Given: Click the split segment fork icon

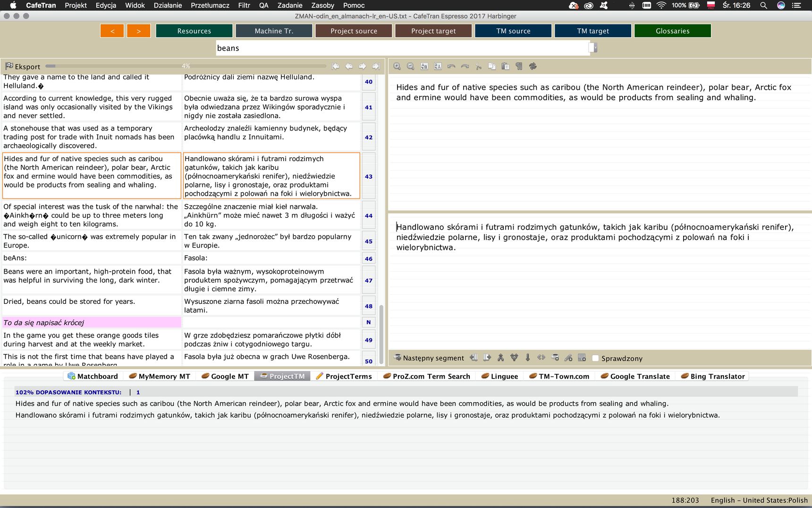Looking at the screenshot, I should (x=514, y=358).
